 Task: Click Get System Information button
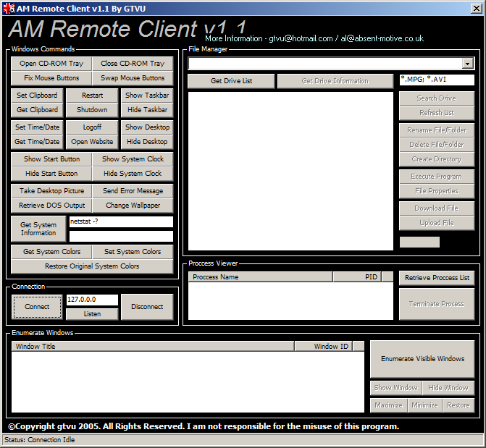[38, 229]
